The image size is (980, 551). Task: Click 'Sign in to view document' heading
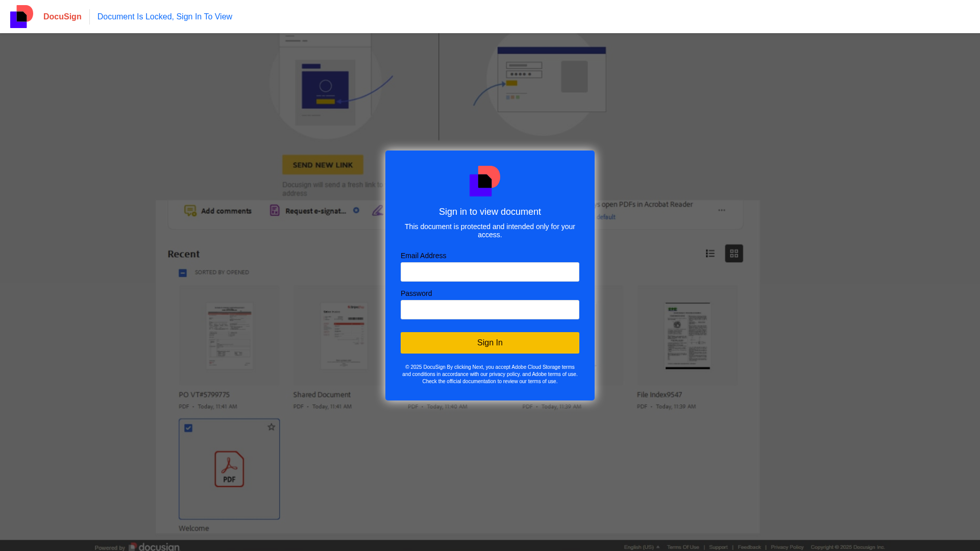[x=490, y=212]
